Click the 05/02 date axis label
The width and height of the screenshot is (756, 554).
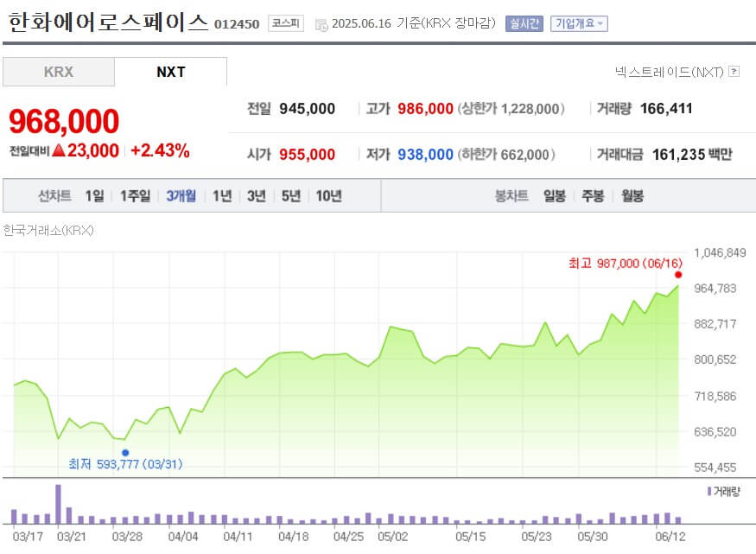[x=392, y=536]
